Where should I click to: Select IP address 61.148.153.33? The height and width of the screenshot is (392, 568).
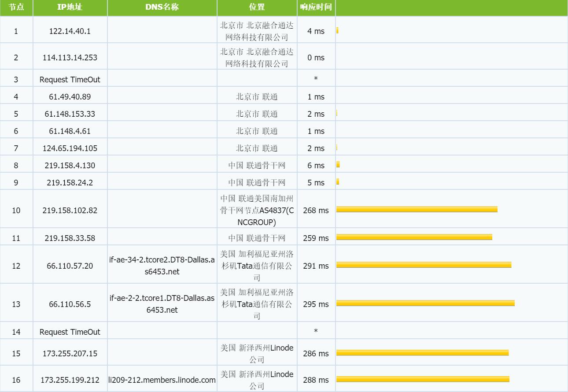[x=70, y=114]
